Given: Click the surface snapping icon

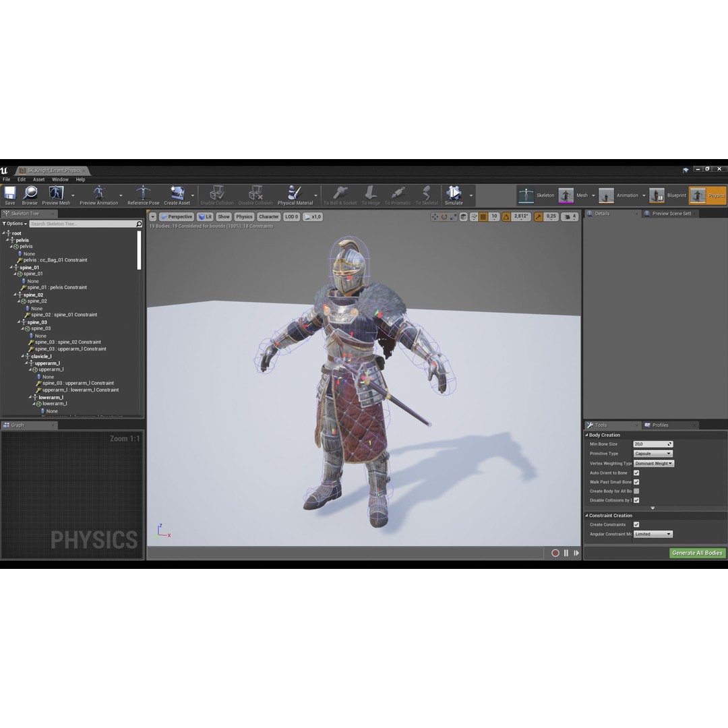Looking at the screenshot, I should coord(474,217).
